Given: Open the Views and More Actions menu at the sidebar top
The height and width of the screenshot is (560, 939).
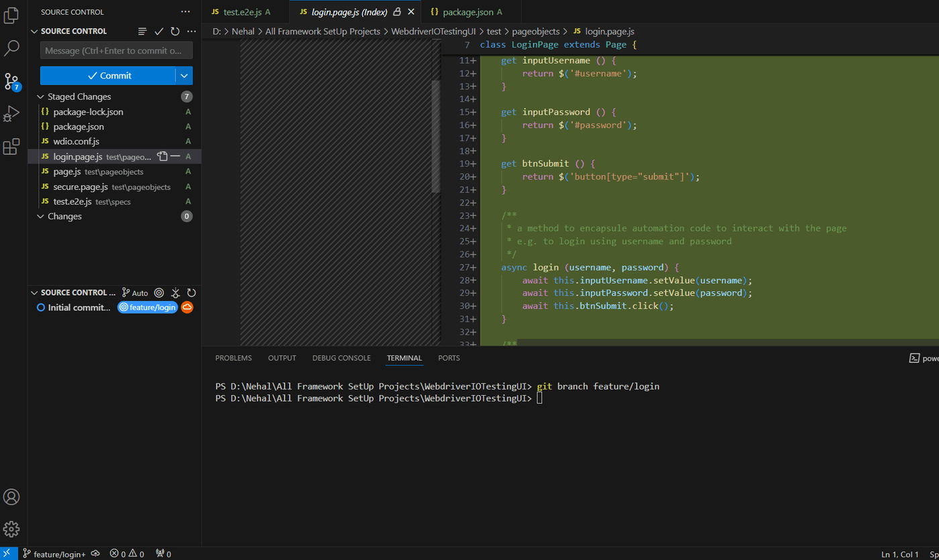Looking at the screenshot, I should click(x=186, y=12).
